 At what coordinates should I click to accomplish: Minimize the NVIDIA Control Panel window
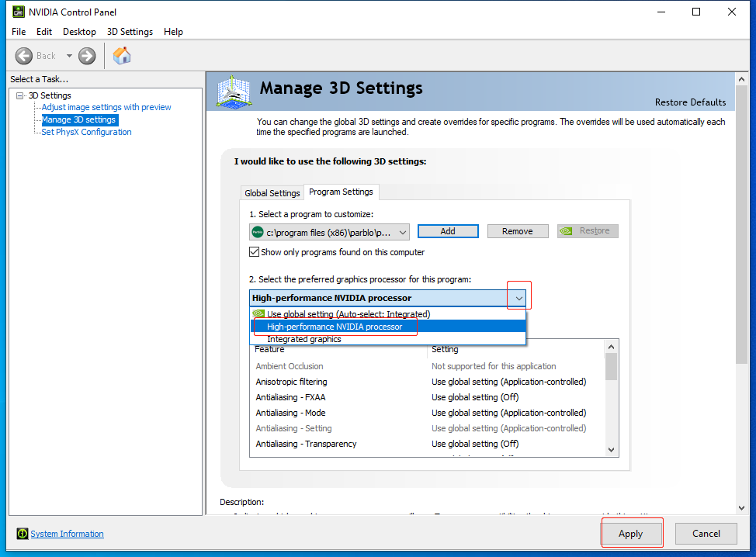click(x=661, y=12)
